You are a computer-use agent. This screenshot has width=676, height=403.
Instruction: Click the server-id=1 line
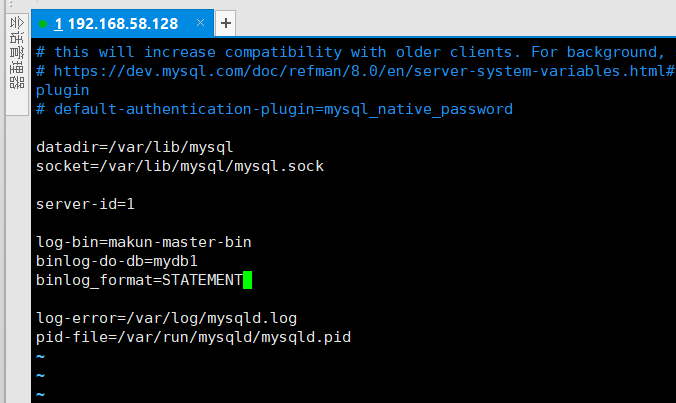pyautogui.click(x=85, y=204)
